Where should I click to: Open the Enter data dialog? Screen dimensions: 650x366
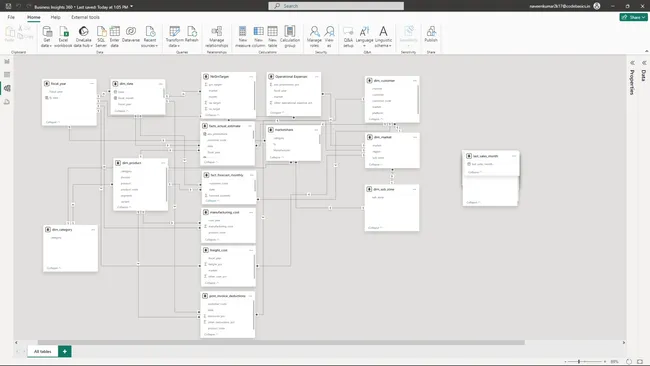pos(114,36)
